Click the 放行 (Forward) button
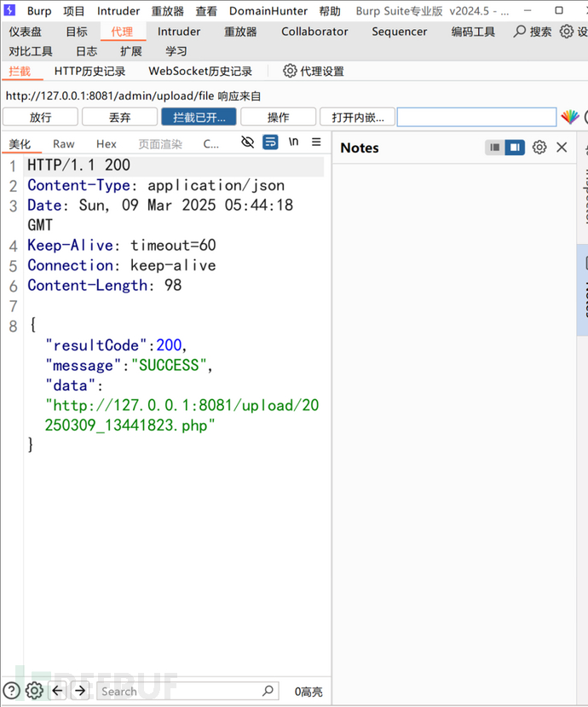Screen dimensions: 588x707 coord(40,117)
